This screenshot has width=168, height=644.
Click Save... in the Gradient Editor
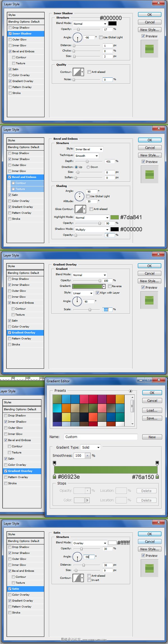click(152, 418)
